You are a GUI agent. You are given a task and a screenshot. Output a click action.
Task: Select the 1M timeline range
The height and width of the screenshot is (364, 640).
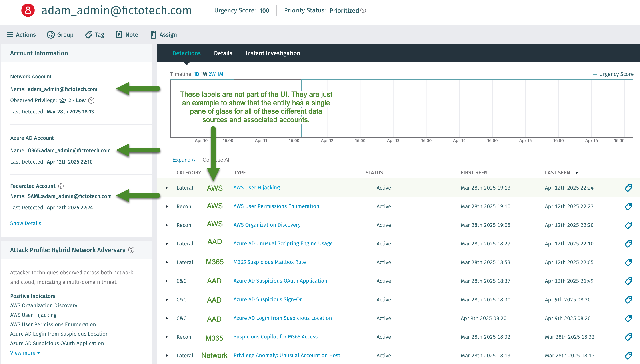click(x=220, y=74)
